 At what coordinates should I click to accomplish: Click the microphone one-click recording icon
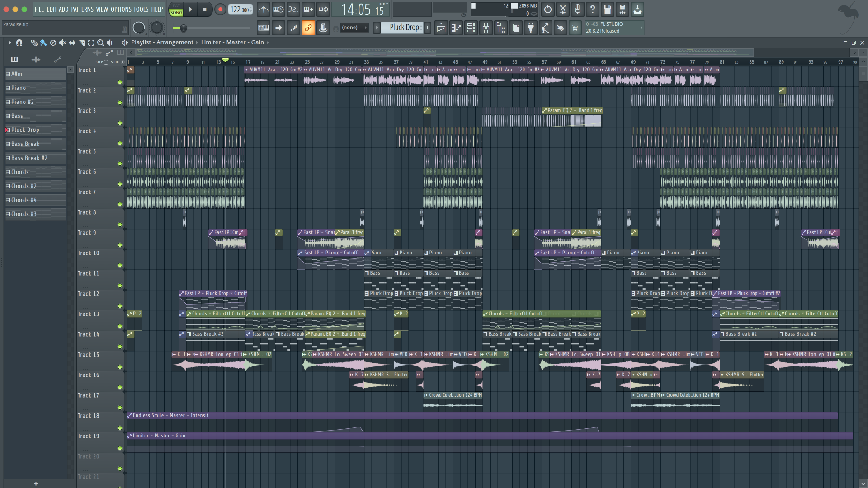point(578,9)
